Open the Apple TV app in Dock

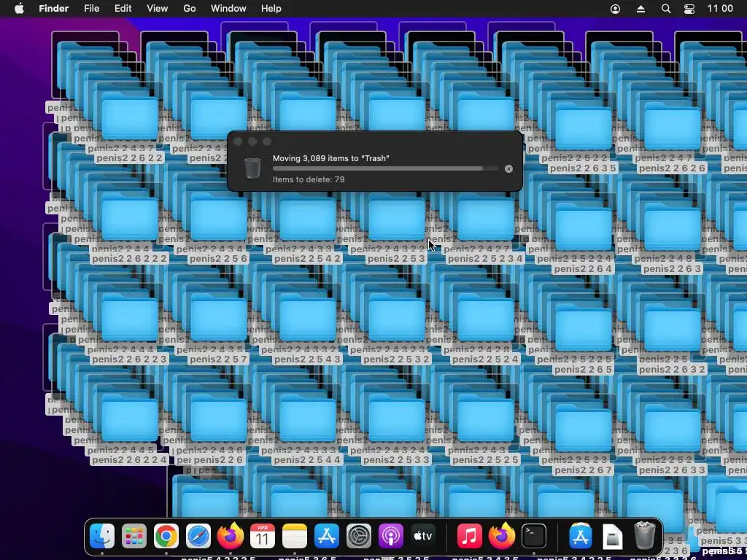(x=423, y=536)
